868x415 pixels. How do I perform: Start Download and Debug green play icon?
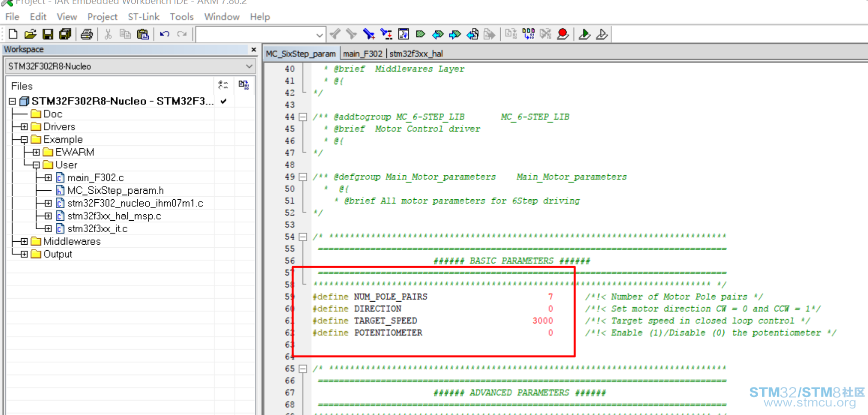point(584,34)
